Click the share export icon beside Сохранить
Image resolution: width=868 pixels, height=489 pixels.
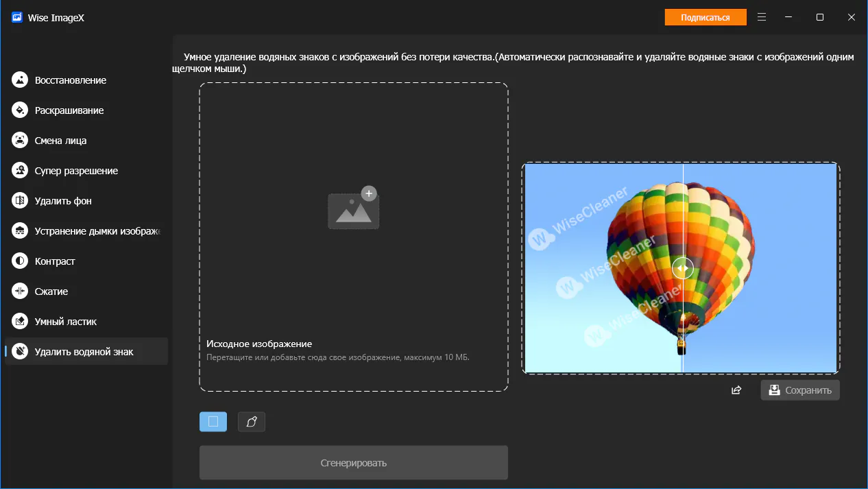click(x=736, y=390)
